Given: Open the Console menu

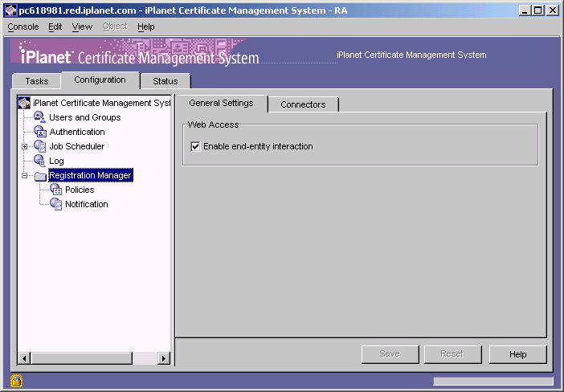Looking at the screenshot, I should coord(23,27).
